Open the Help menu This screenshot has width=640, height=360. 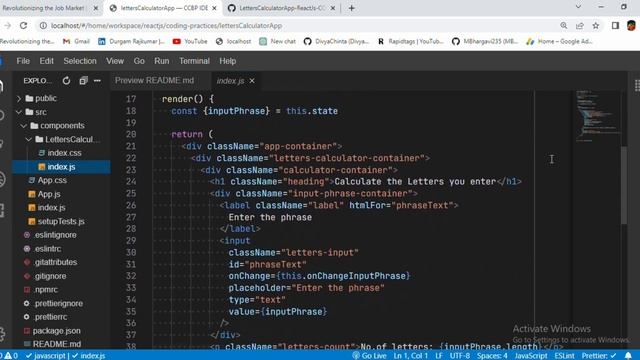pos(227,61)
